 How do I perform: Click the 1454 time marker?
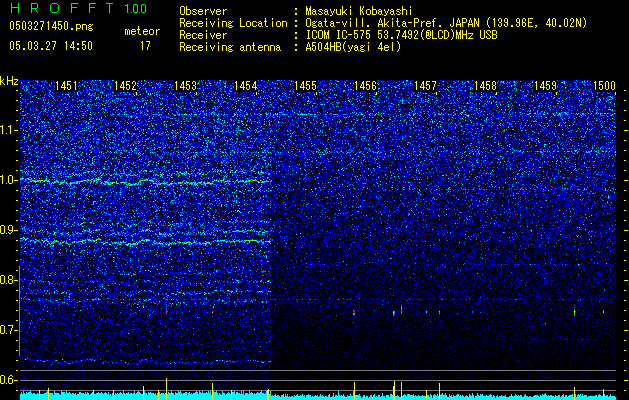coord(246,86)
